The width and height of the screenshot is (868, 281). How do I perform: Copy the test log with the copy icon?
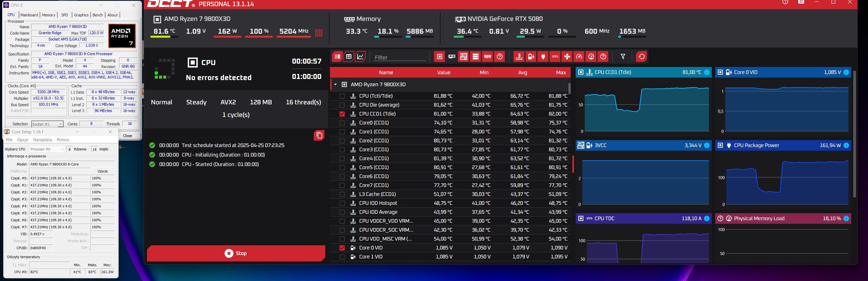click(x=319, y=135)
